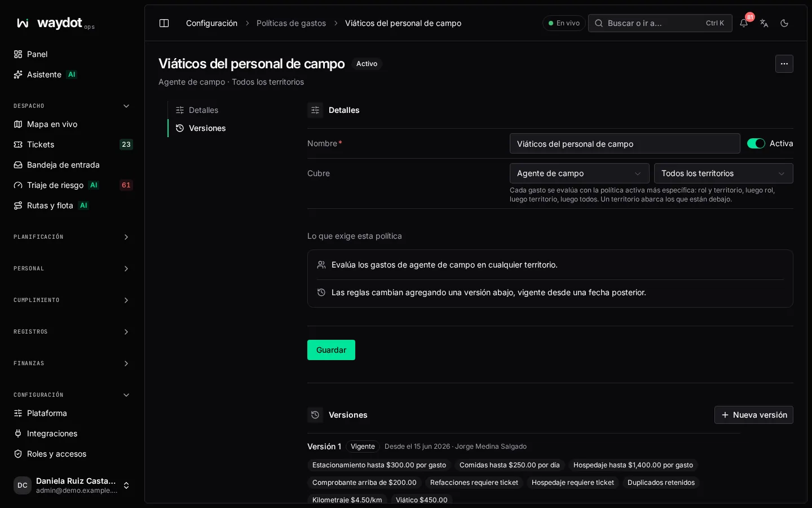Open Tickets in the sidebar
The image size is (812, 508).
click(72, 144)
